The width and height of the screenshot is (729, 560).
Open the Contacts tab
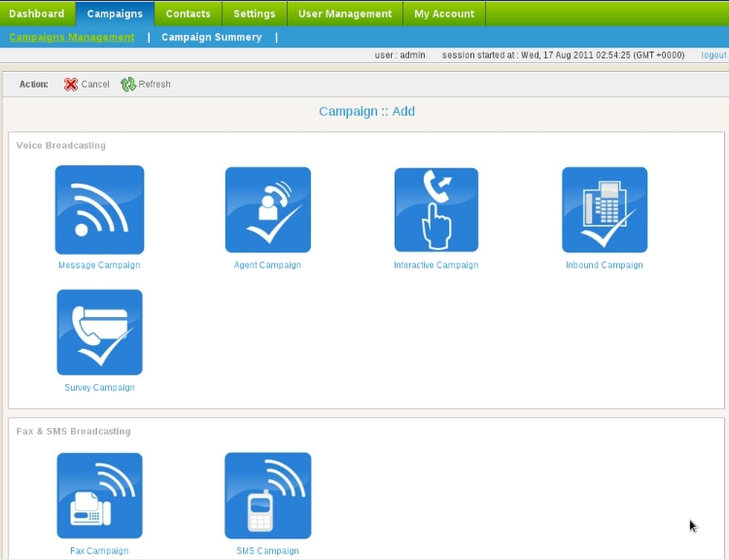tap(189, 14)
